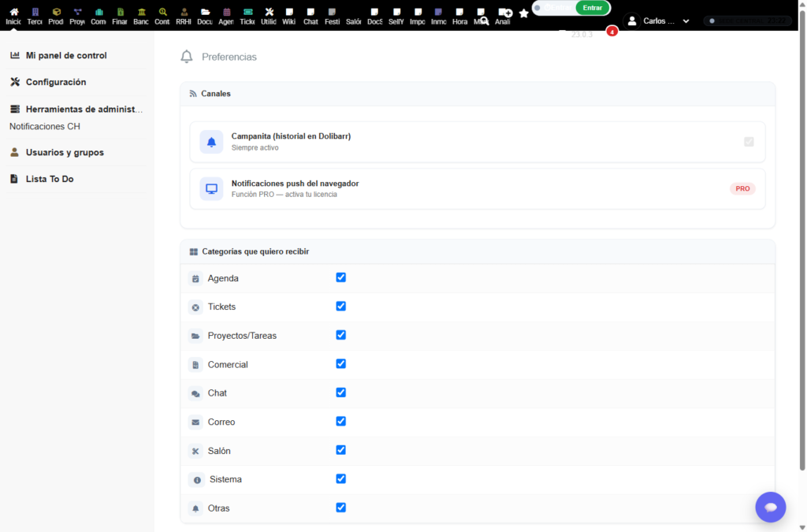Open the Tickets icon in top bar

point(247,12)
